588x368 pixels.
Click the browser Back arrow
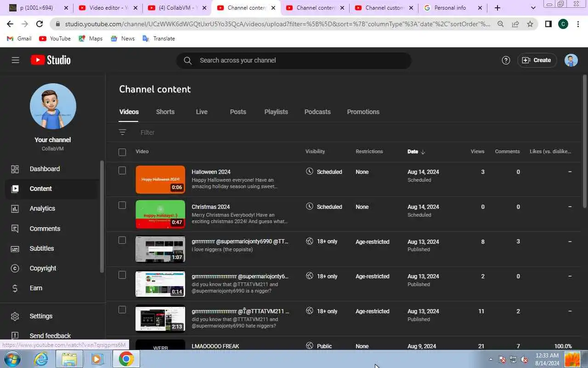pyautogui.click(x=10, y=24)
